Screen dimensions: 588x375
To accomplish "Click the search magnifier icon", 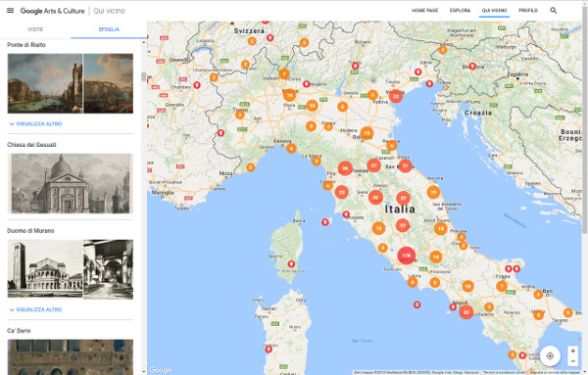I will click(x=553, y=11).
